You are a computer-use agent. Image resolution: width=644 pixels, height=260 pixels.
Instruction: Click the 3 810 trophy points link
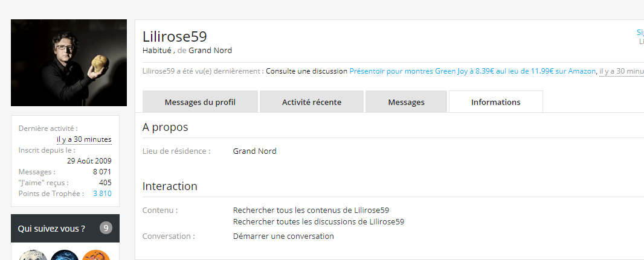(102, 194)
